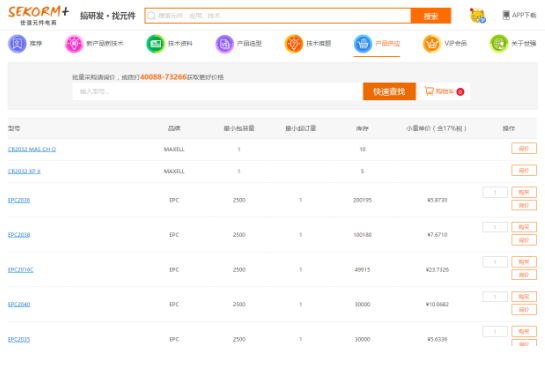
Task: Click the phone number 40088-73266
Action: [x=163, y=77]
